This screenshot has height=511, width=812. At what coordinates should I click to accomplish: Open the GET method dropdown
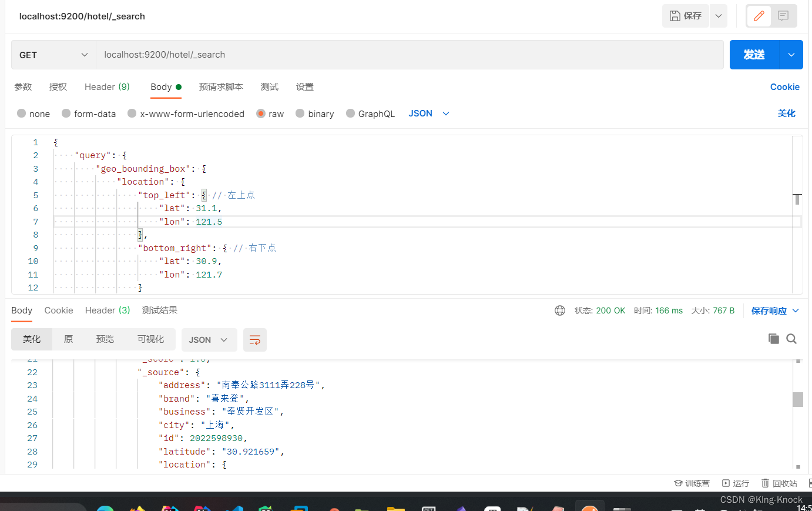point(53,55)
